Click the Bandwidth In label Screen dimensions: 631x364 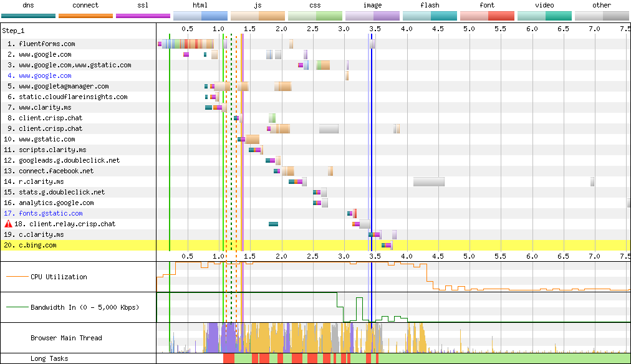85,307
